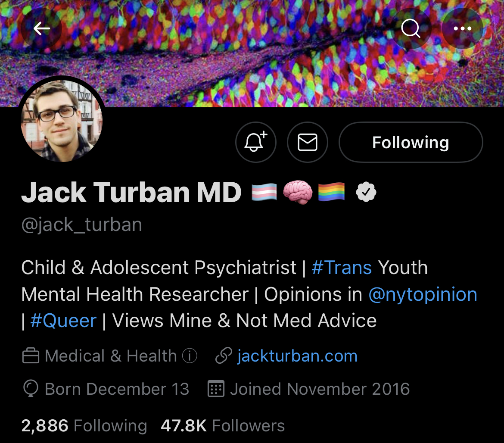The height and width of the screenshot is (443, 504).
Task: Send a message via envelope icon
Action: (308, 142)
